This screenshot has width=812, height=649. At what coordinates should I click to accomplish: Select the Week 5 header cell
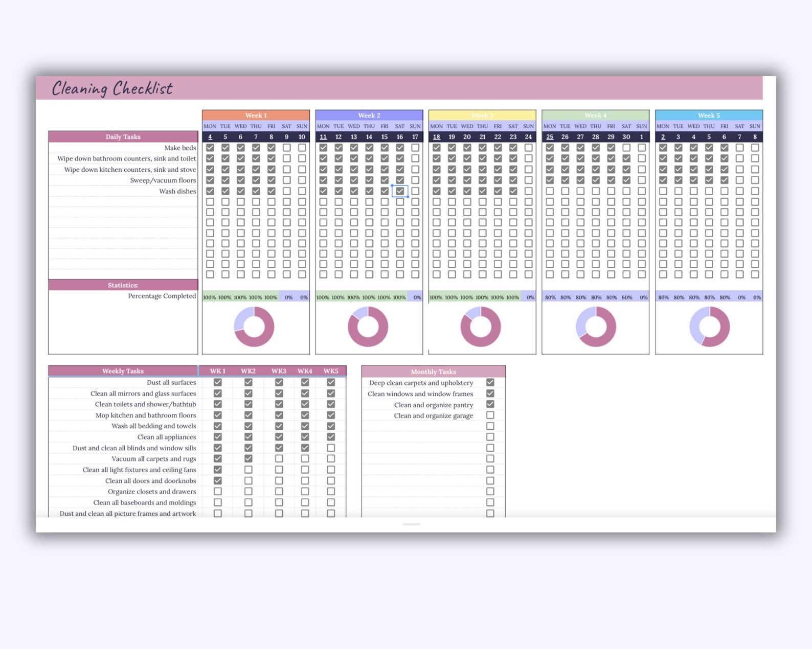pos(709,115)
